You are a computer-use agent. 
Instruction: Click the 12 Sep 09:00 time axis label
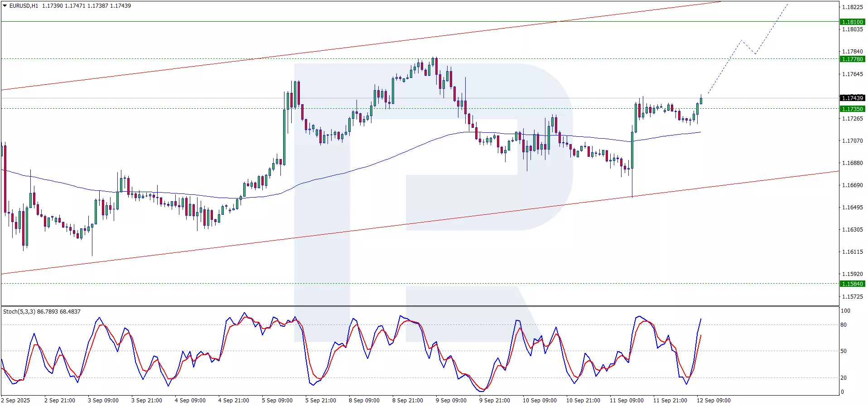[x=714, y=400]
